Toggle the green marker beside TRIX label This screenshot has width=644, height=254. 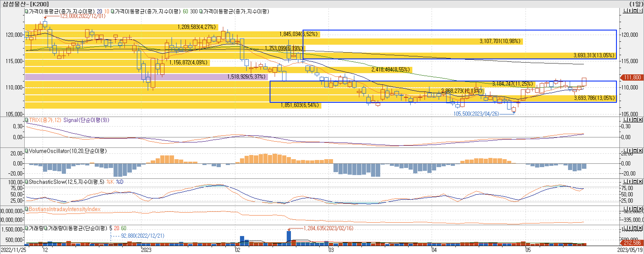pos(27,120)
